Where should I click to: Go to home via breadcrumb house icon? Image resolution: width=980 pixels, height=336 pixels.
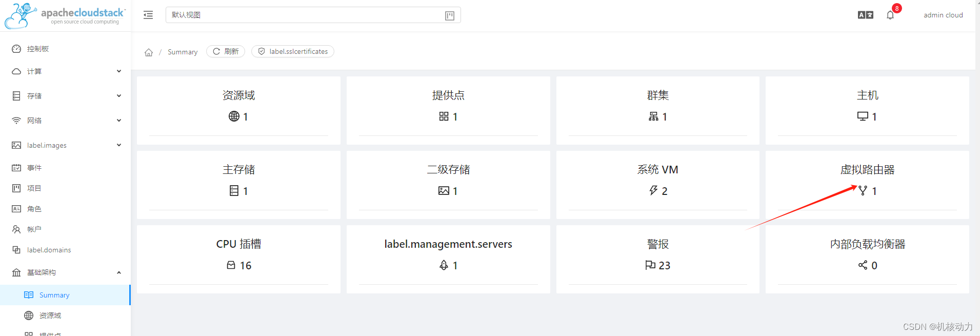[x=149, y=52]
